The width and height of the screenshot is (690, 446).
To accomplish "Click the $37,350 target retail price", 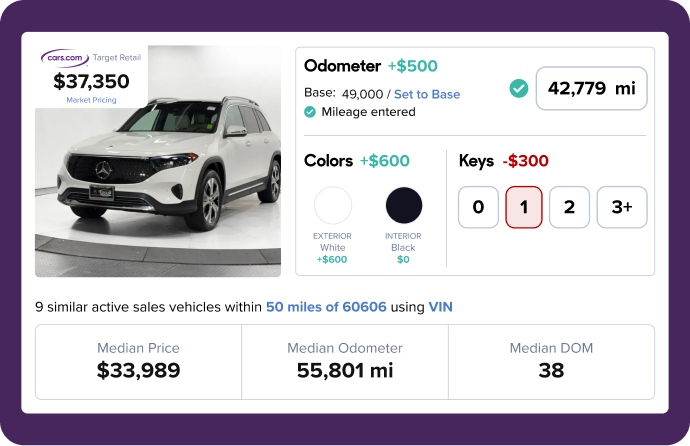I will pos(91,81).
